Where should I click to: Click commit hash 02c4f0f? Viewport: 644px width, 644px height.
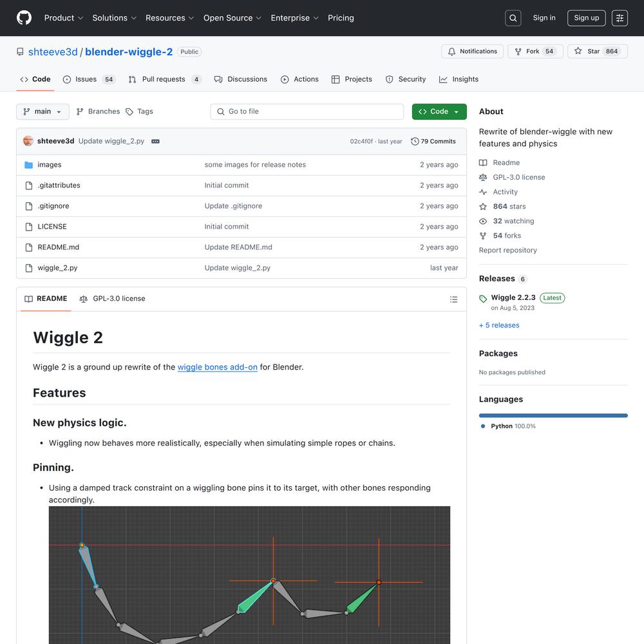(x=361, y=141)
